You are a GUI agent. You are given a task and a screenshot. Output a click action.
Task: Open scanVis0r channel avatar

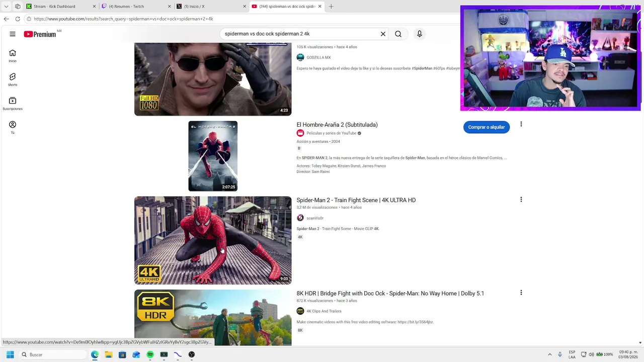coord(300,218)
